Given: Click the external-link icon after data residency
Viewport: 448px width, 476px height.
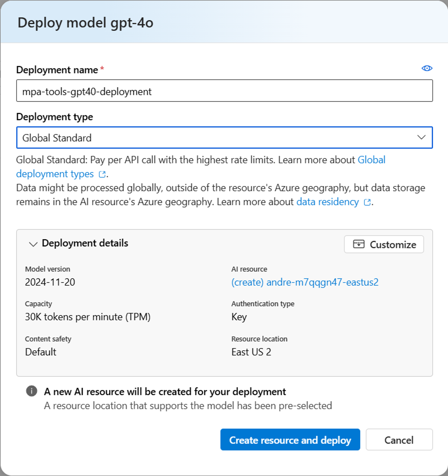Looking at the screenshot, I should pyautogui.click(x=367, y=202).
